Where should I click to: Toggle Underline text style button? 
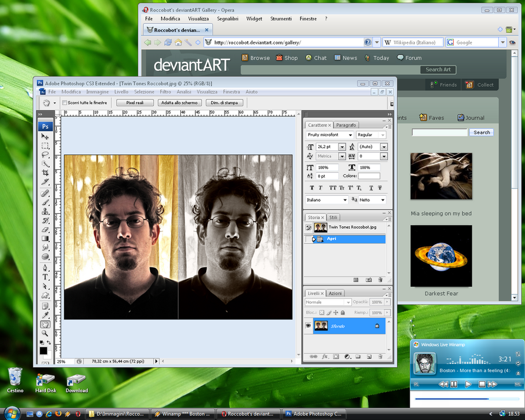tap(371, 188)
